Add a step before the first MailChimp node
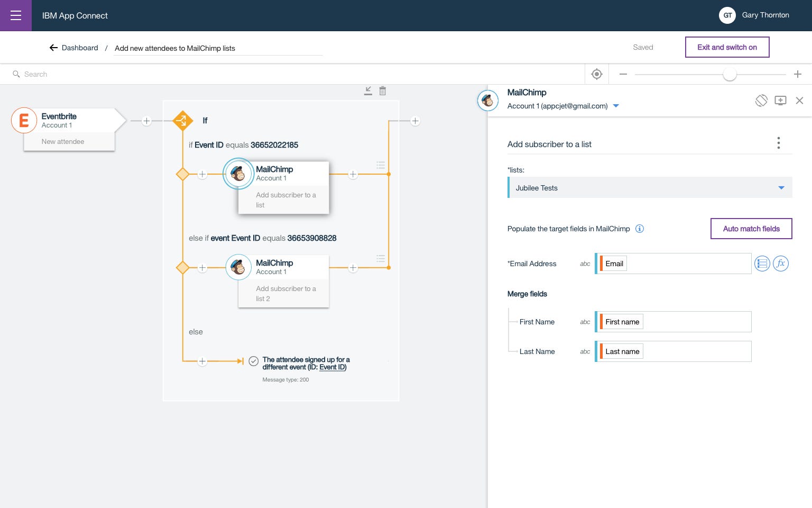This screenshot has height=508, width=812. click(202, 174)
